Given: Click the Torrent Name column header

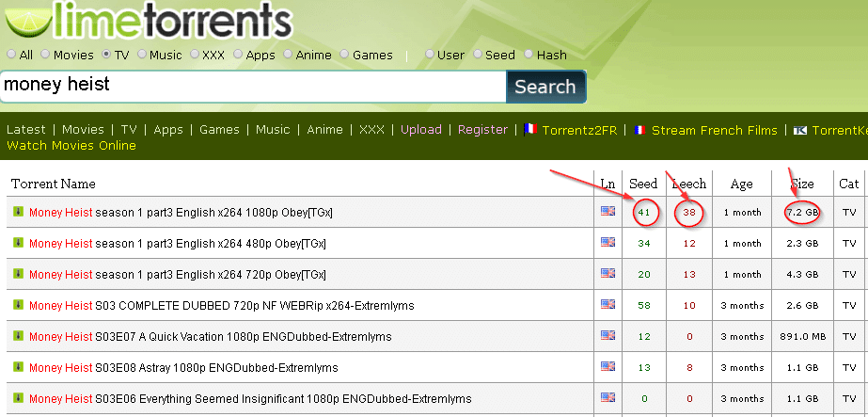Looking at the screenshot, I should point(54,184).
